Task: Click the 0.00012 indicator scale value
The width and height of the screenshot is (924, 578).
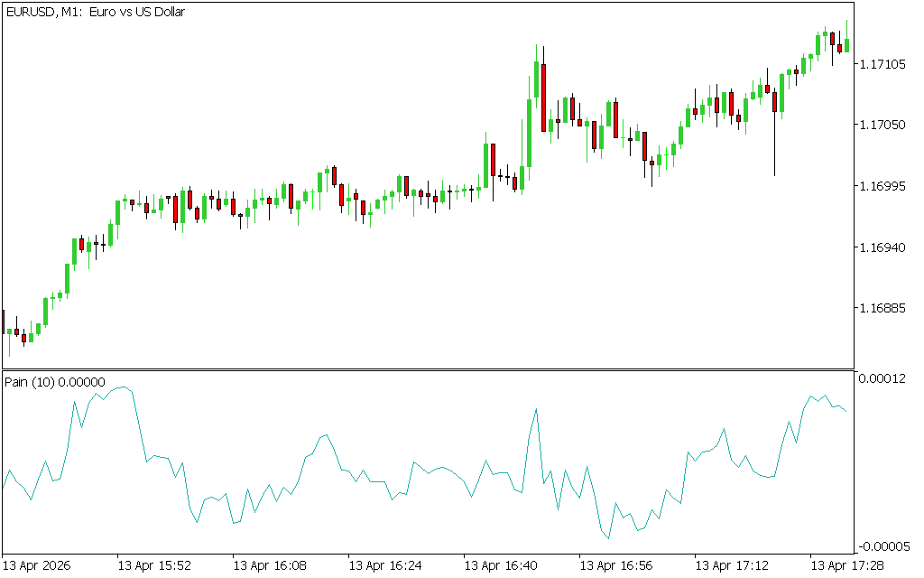Action: pyautogui.click(x=883, y=378)
